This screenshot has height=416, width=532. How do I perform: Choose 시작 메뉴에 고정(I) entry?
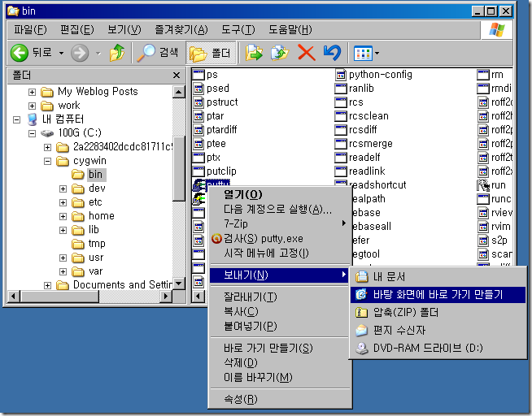click(x=280, y=253)
